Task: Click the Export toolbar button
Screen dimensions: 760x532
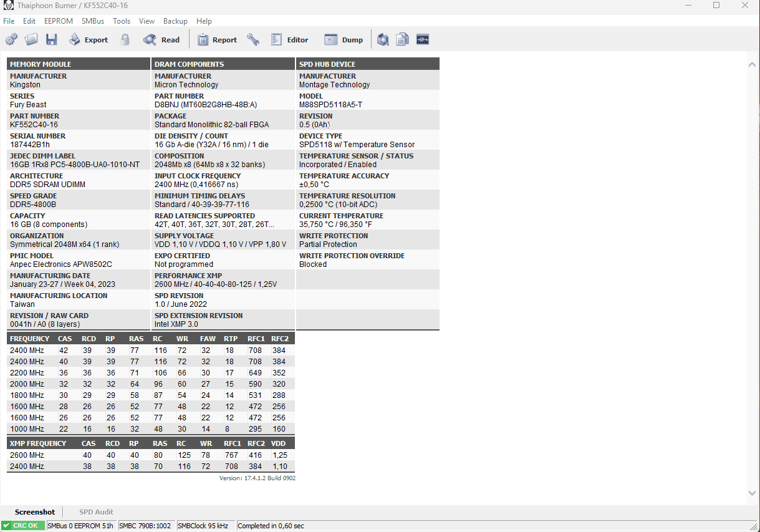Action: (89, 40)
